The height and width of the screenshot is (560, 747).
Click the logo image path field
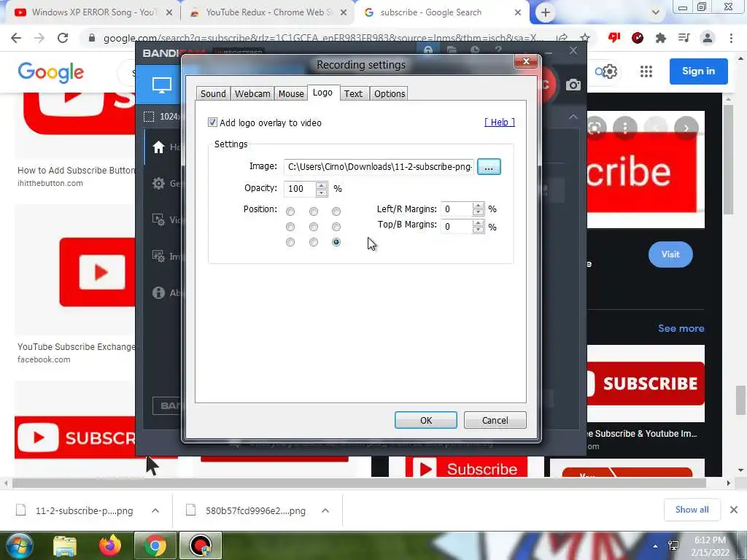tap(379, 167)
